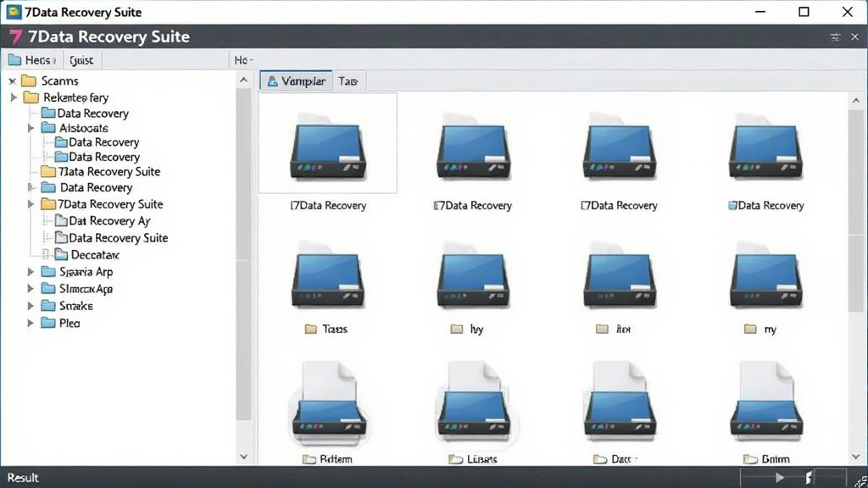Click the app icon in title bar
868x488 pixels.
tap(14, 12)
